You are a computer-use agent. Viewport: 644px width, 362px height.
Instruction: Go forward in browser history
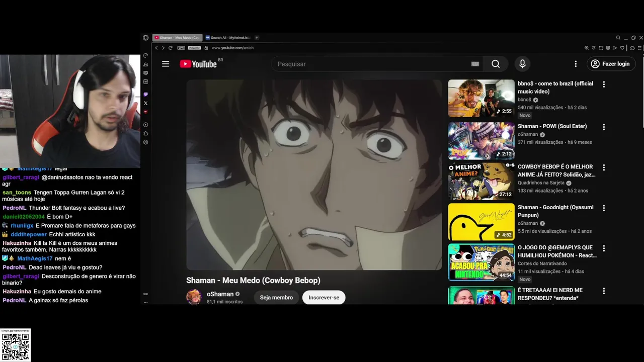163,48
